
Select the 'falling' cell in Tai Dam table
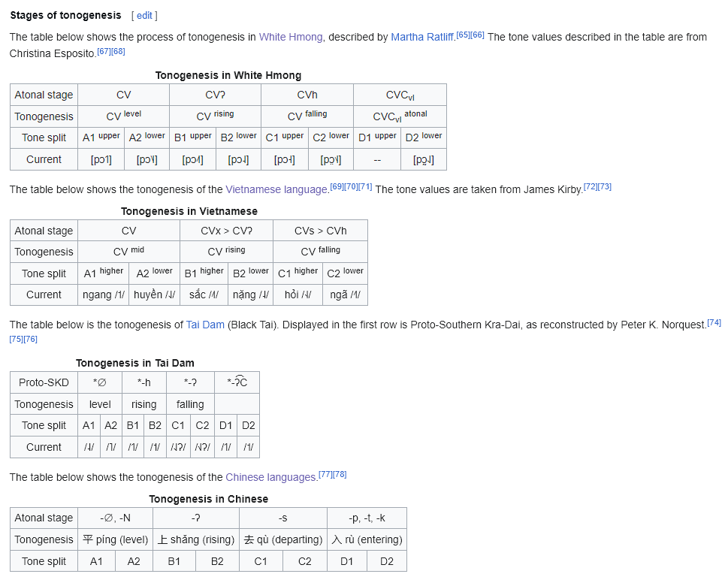(x=190, y=404)
